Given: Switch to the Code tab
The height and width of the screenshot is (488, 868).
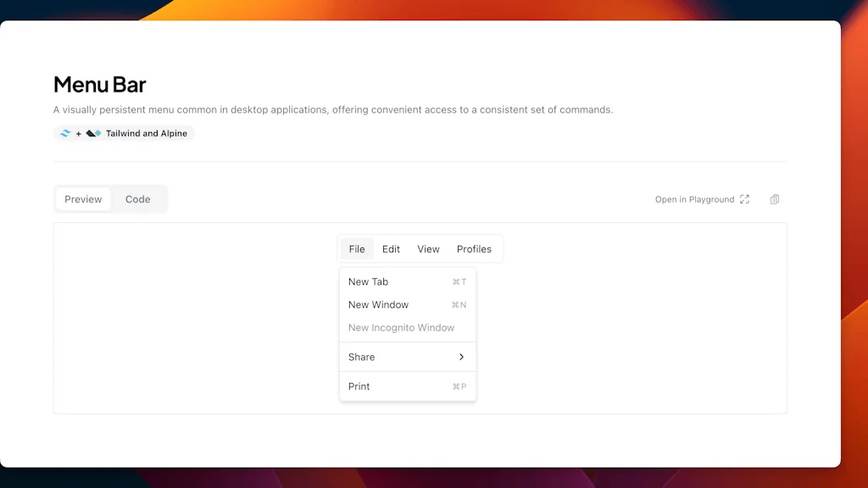Looking at the screenshot, I should click(x=137, y=200).
